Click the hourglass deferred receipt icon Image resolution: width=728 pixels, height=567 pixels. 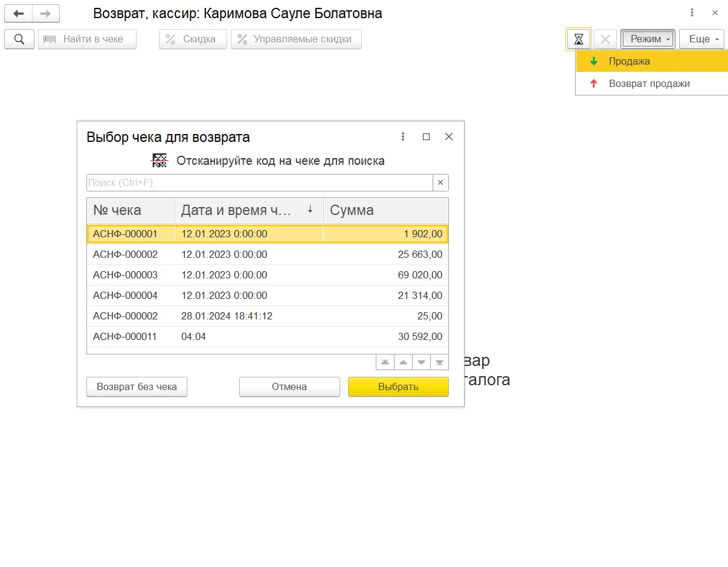tap(579, 39)
